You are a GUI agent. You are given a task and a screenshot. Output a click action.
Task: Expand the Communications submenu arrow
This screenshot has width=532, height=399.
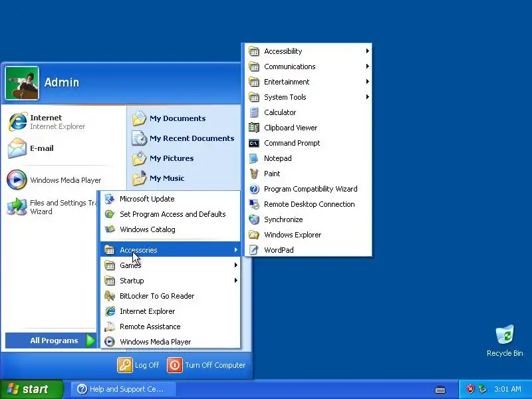click(x=368, y=66)
